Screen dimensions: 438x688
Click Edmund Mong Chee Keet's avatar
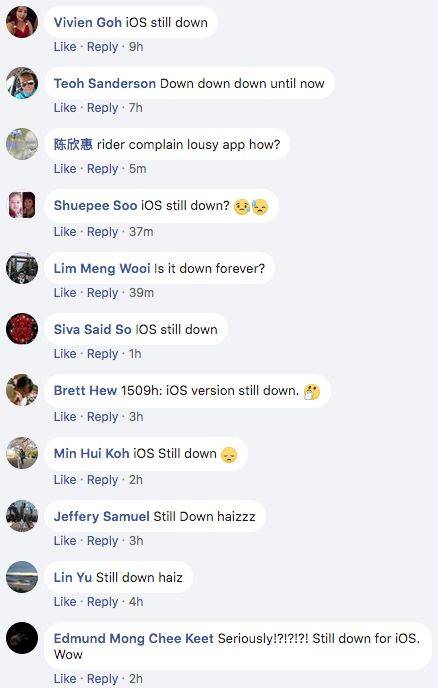[22, 638]
